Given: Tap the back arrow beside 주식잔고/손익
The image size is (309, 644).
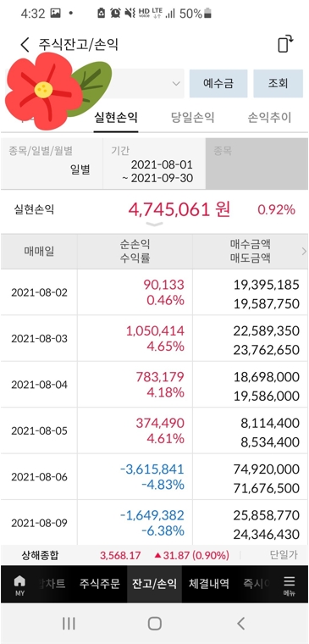Looking at the screenshot, I should (25, 44).
